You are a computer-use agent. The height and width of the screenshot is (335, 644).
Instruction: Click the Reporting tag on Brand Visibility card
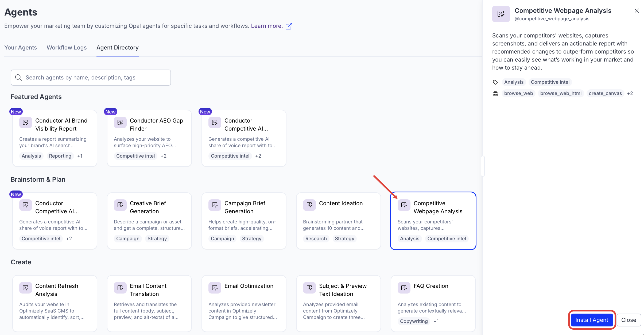(60, 156)
